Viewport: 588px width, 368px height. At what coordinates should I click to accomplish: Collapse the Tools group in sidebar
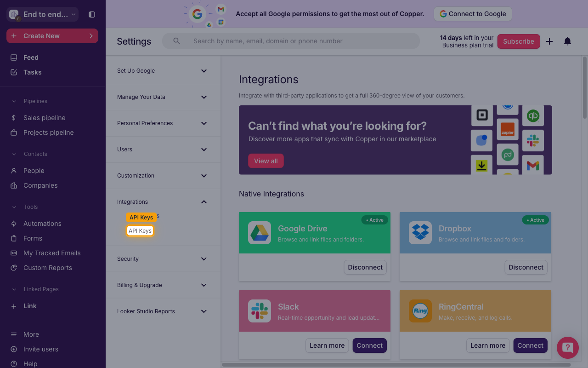[x=14, y=207]
